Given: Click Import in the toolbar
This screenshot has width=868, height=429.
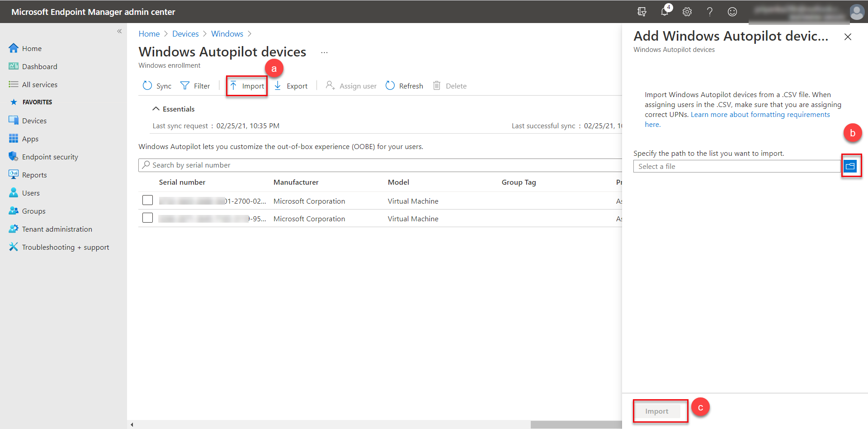Looking at the screenshot, I should click(247, 86).
